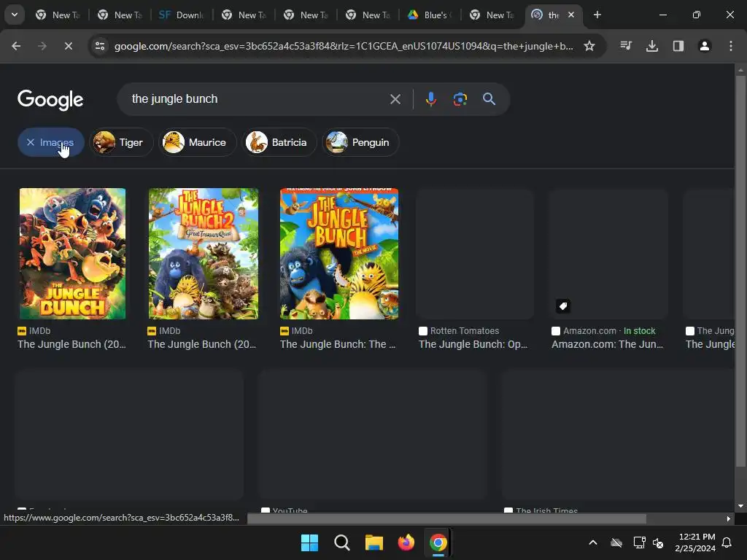Open the Windows Start menu
Image resolution: width=747 pixels, height=560 pixels.
coord(309,542)
